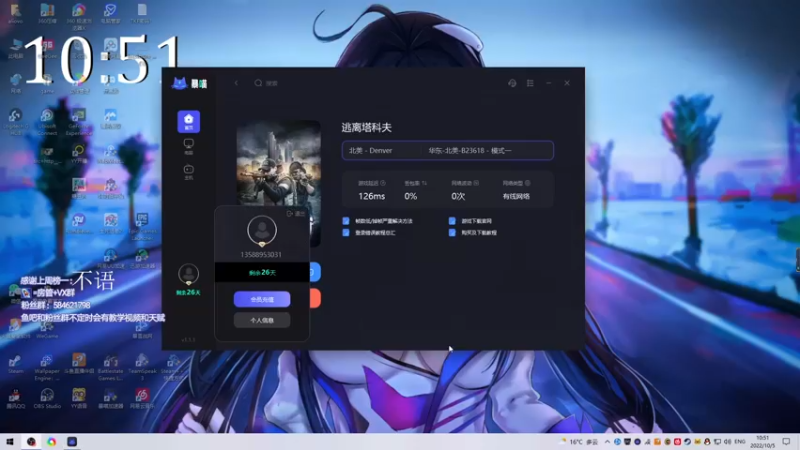This screenshot has width=800, height=450.
Task: Click the blue icon beside the first tutorial link
Action: pyautogui.click(x=346, y=221)
